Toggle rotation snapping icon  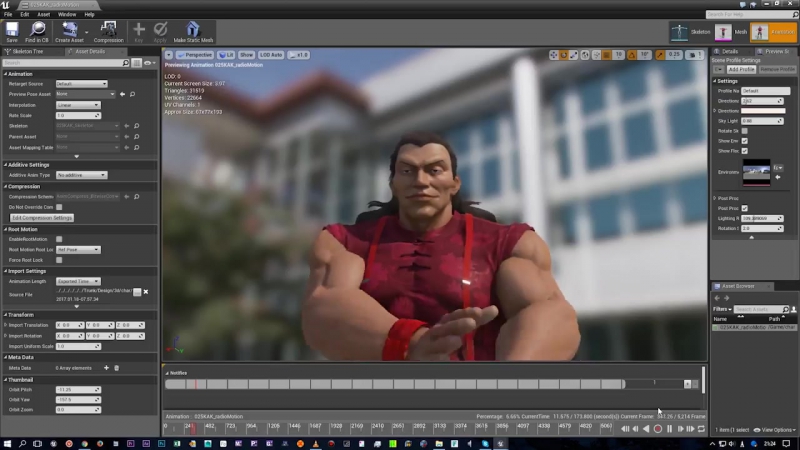coord(632,55)
